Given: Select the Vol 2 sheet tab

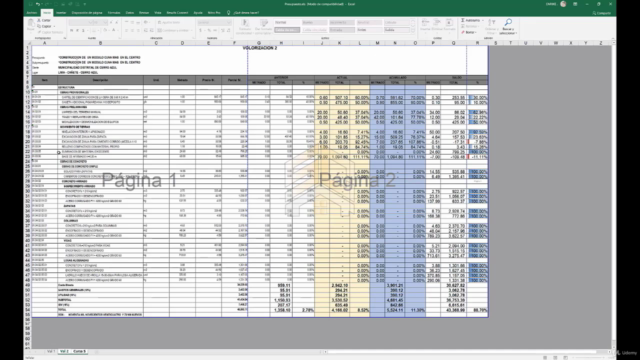Looking at the screenshot, I should point(64,351).
